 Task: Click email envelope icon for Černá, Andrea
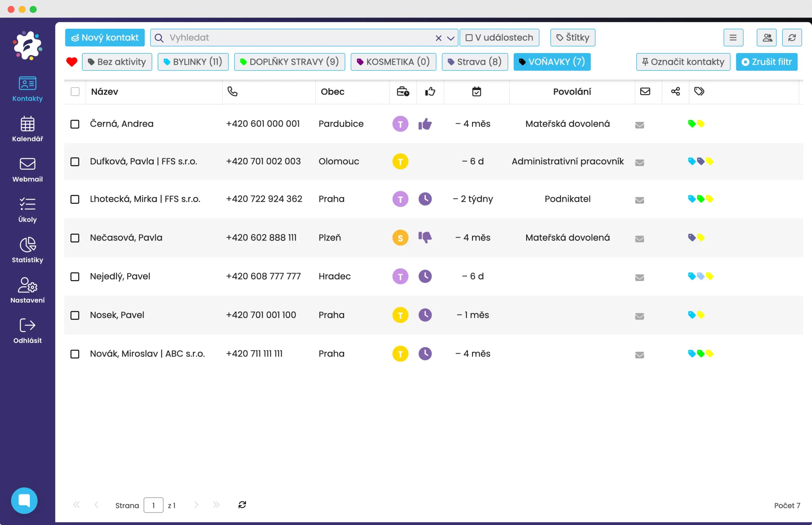click(639, 125)
